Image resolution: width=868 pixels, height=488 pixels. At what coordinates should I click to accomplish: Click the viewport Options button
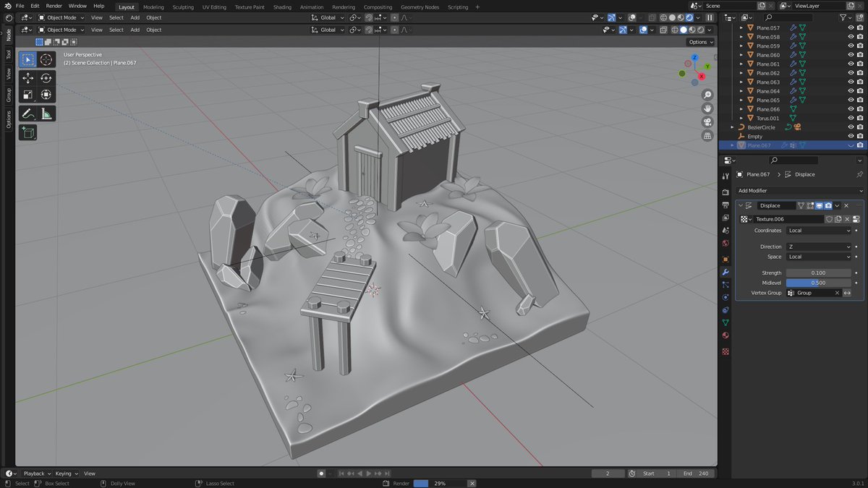[700, 42]
